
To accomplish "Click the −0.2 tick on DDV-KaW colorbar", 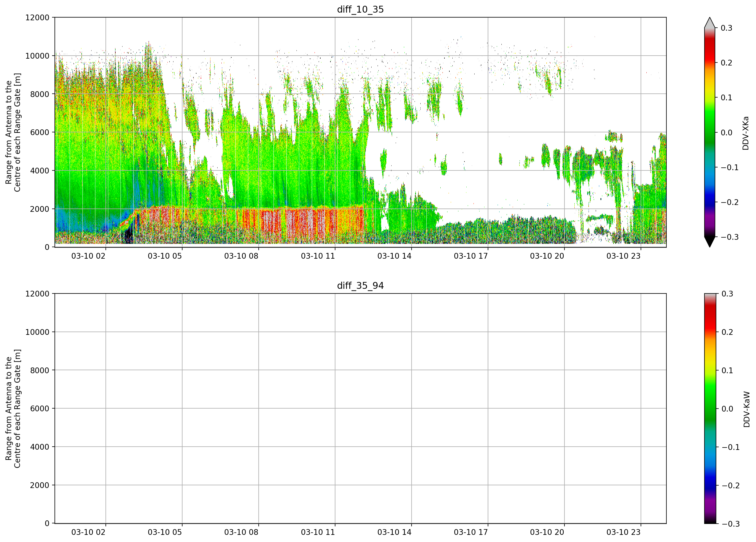I will pos(731,485).
